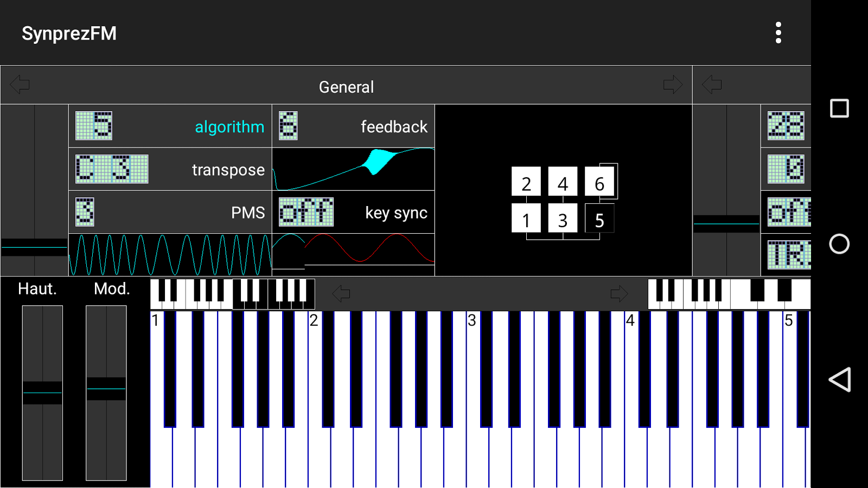Viewport: 868px width, 488px height.
Task: Click the LFO sine waveform display
Action: (x=170, y=253)
